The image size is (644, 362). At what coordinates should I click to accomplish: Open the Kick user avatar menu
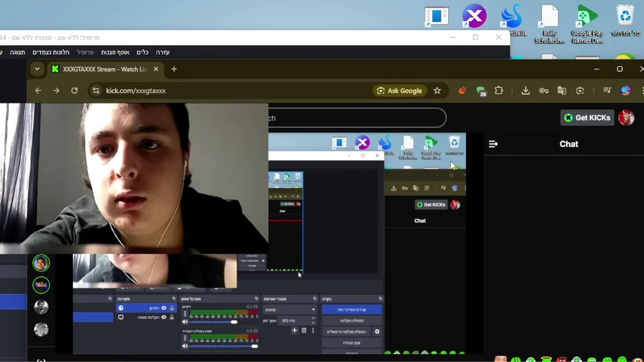pyautogui.click(x=626, y=118)
